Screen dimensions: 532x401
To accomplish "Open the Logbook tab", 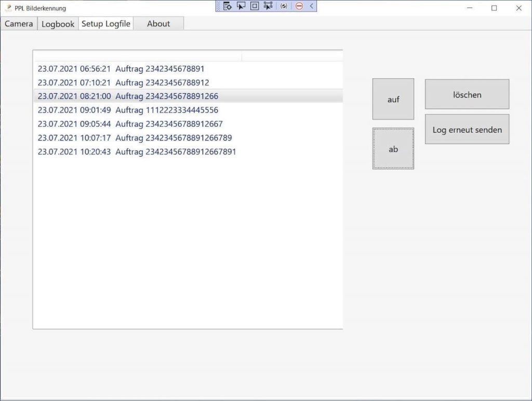I will 58,24.
